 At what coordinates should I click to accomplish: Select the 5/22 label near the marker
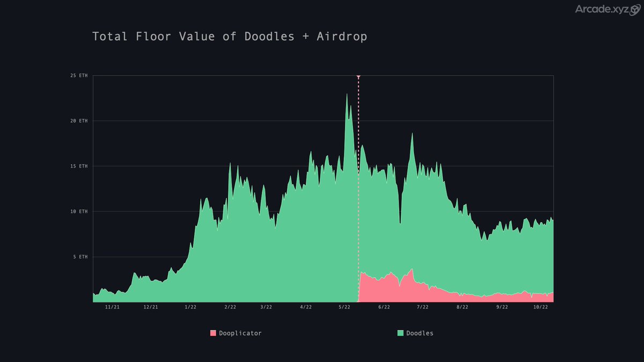pos(344,307)
